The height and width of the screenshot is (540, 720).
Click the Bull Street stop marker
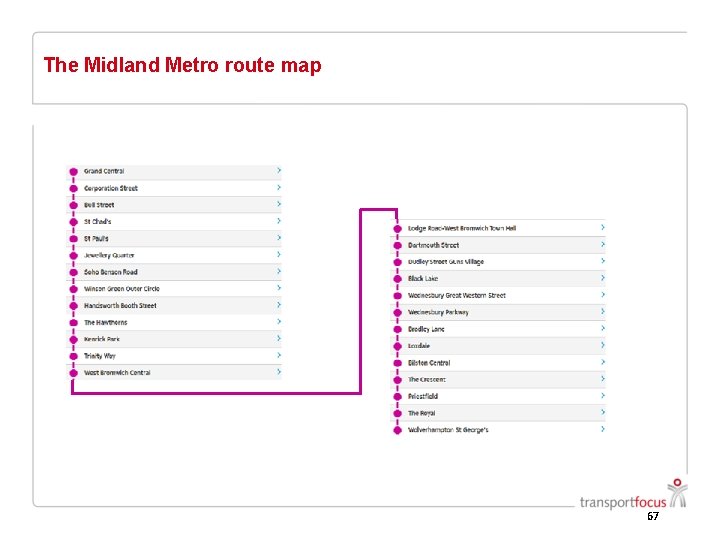73,205
